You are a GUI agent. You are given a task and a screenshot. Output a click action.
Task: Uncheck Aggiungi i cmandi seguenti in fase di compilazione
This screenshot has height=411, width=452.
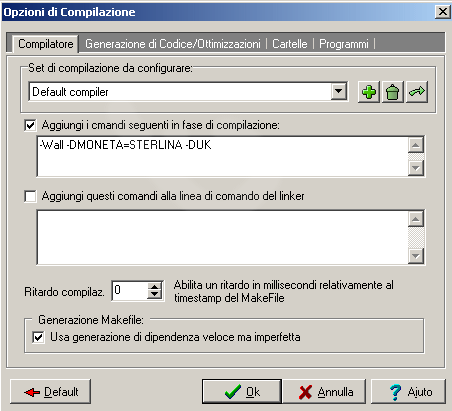[30, 126]
